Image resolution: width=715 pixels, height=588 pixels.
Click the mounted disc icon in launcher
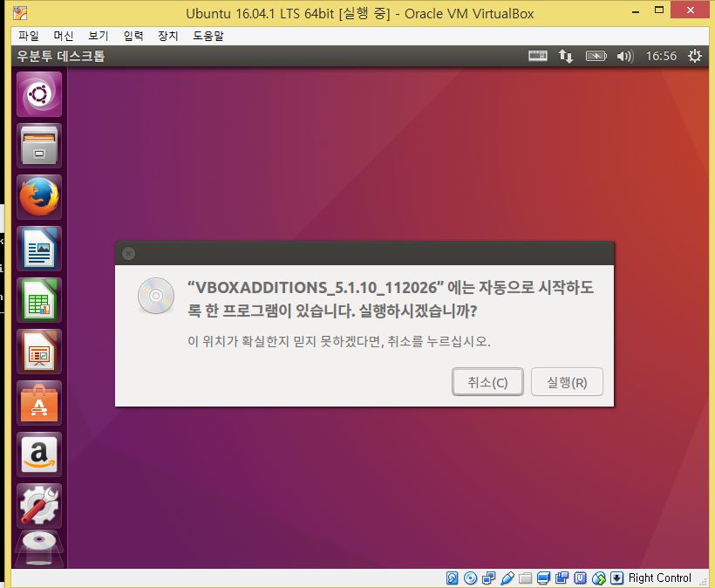(x=38, y=550)
